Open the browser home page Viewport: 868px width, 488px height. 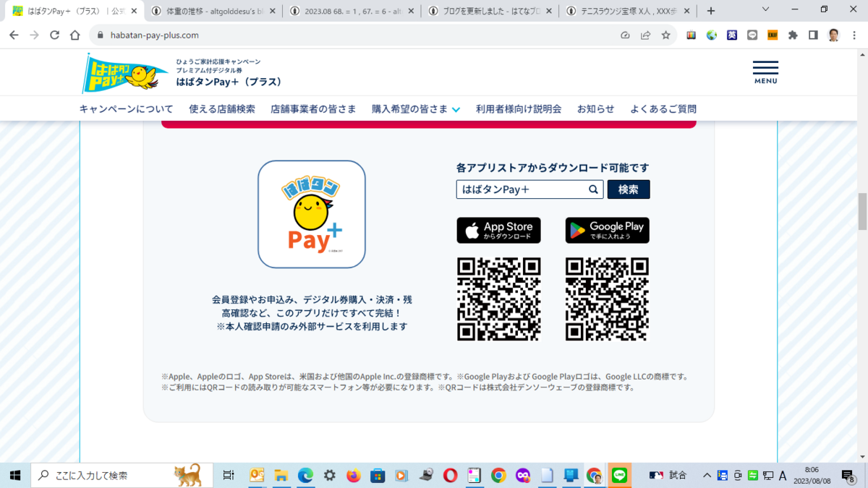coord(75,35)
